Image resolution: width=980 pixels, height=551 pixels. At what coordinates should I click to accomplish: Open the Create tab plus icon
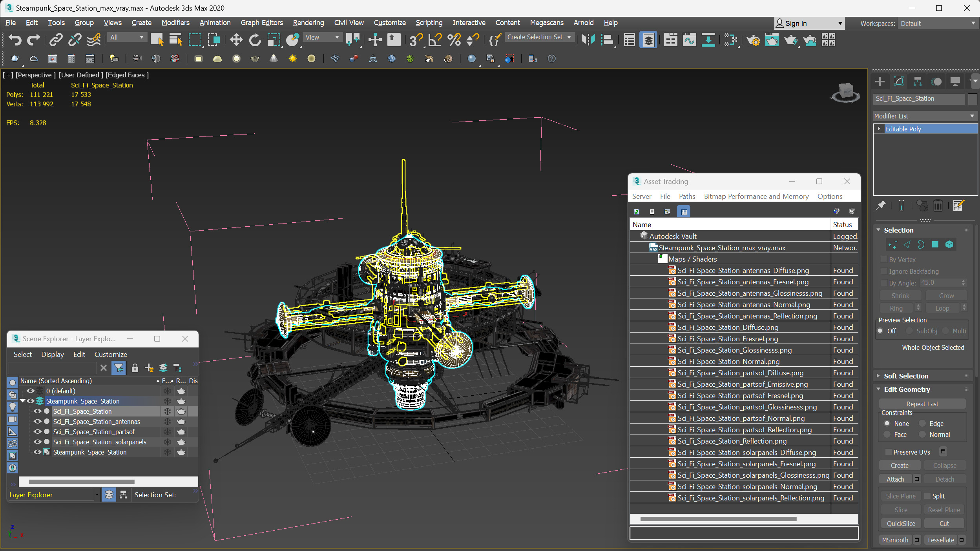(880, 81)
